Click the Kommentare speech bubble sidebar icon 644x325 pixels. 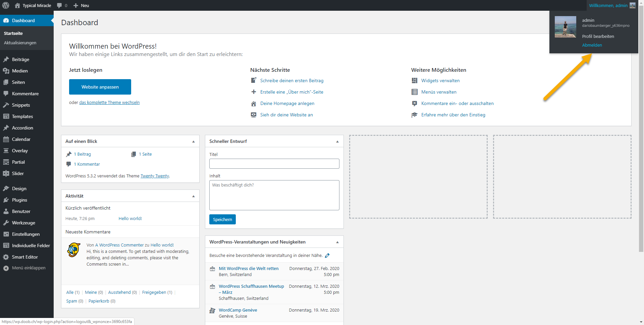[6, 94]
